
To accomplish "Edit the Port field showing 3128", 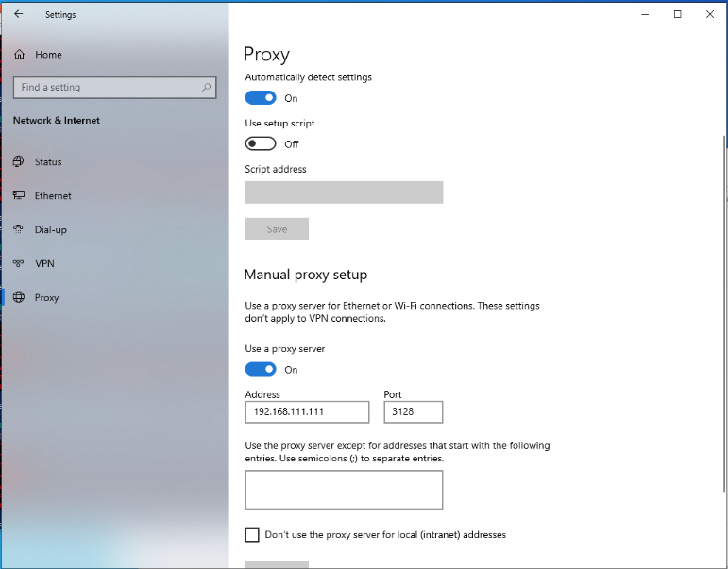I will click(414, 411).
